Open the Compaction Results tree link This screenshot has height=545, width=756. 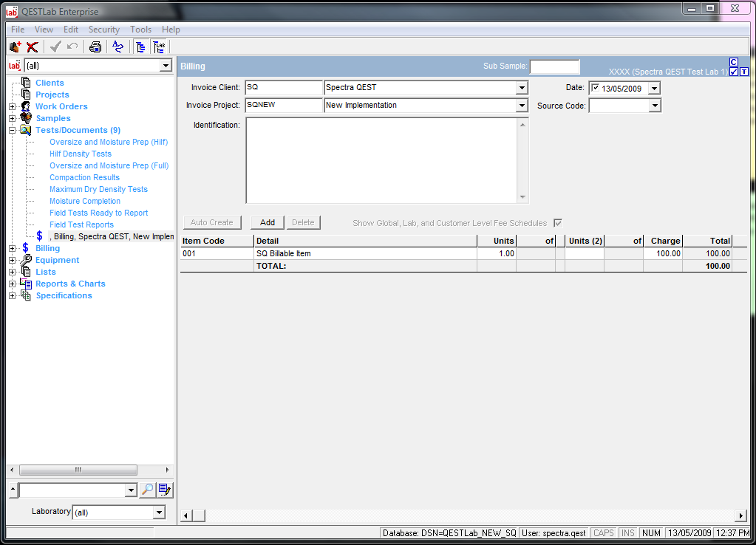click(84, 177)
